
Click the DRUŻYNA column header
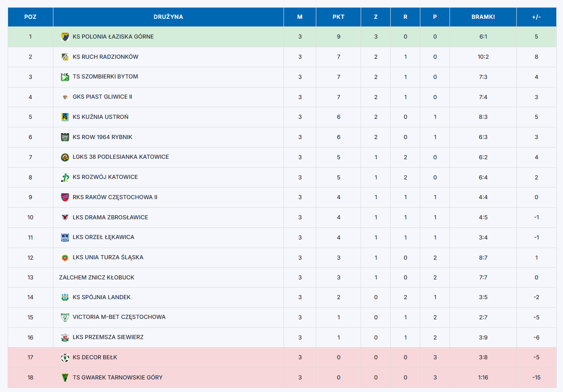tap(168, 17)
